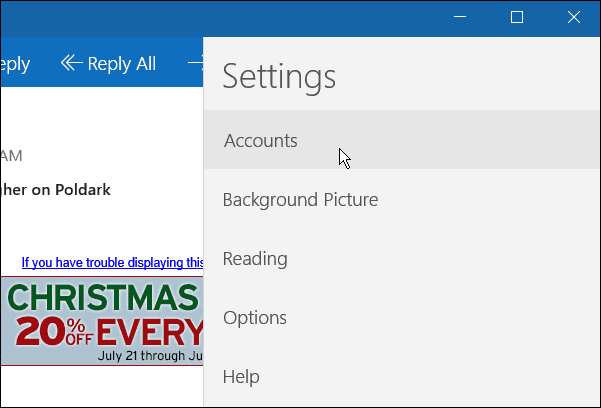601x408 pixels.
Task: Open Background Picture settings
Action: 402,199
